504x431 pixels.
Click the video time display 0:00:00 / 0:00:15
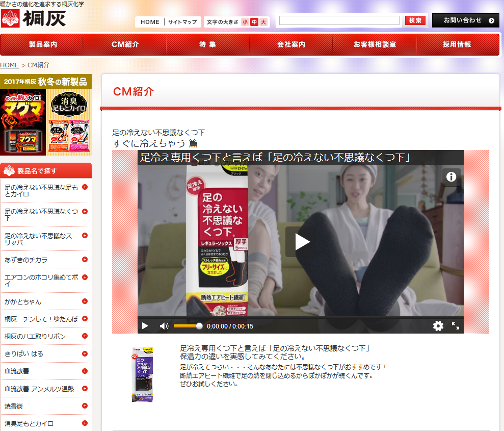[230, 326]
